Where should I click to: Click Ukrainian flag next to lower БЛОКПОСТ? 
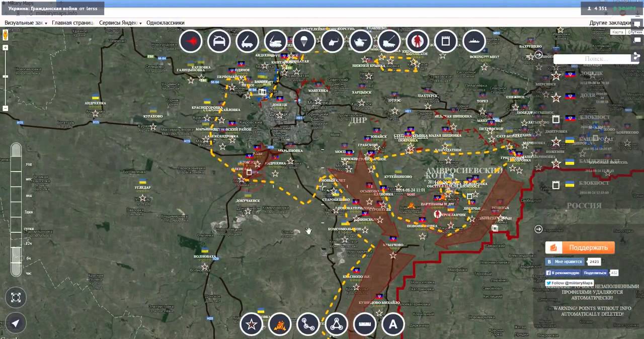coord(570,184)
